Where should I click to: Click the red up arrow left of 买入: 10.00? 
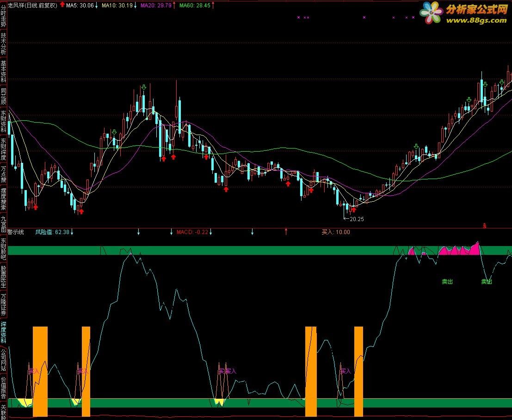click(286, 231)
